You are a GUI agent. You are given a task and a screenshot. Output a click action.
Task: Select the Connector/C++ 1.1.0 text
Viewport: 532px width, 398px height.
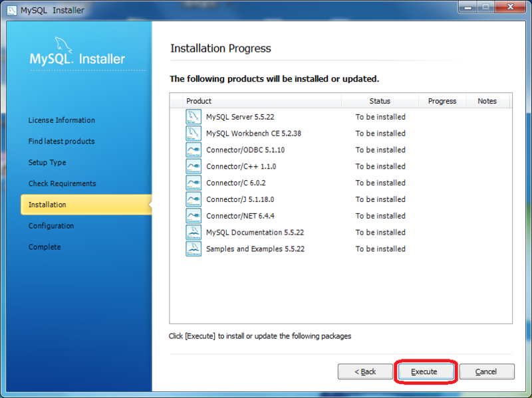click(x=241, y=167)
